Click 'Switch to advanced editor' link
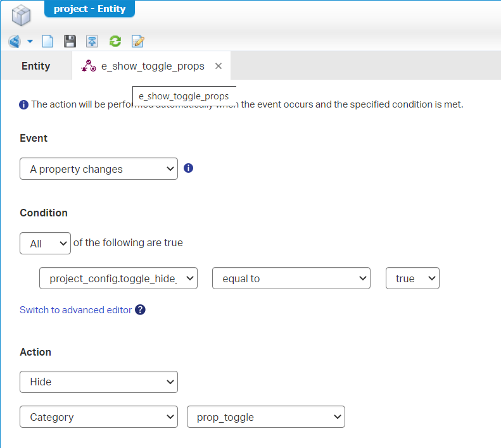501x448 pixels. [x=75, y=310]
